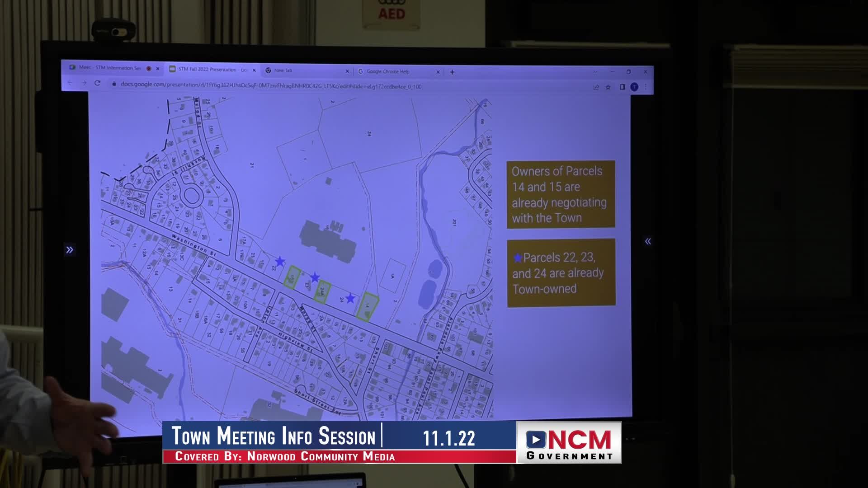
Task: Go forward to next page
Action: pyautogui.click(x=84, y=83)
